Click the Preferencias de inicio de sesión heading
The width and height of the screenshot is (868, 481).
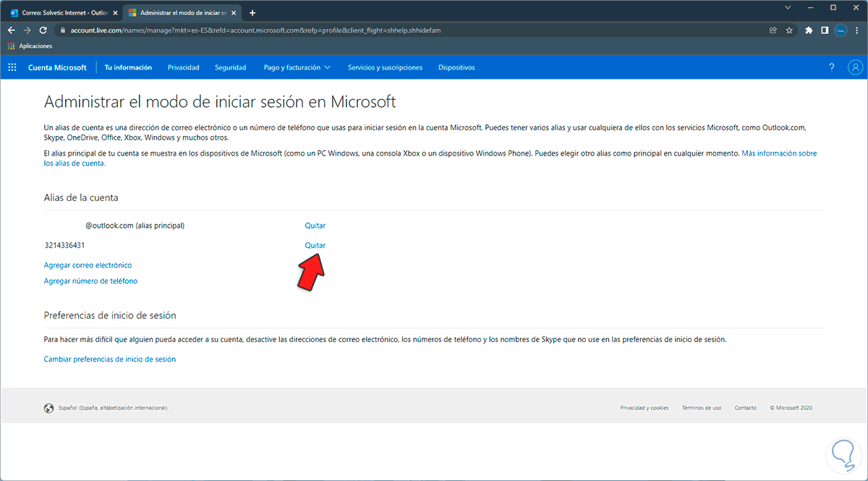[x=110, y=315]
